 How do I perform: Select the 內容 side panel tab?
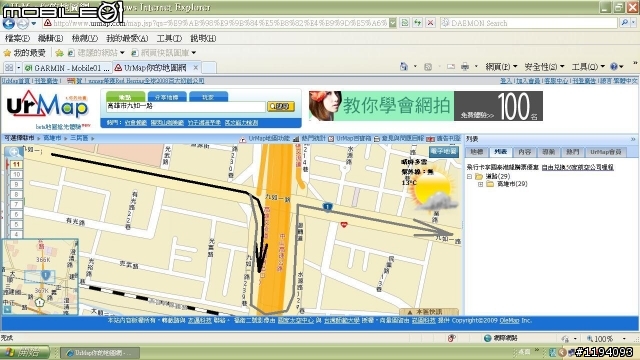524,152
